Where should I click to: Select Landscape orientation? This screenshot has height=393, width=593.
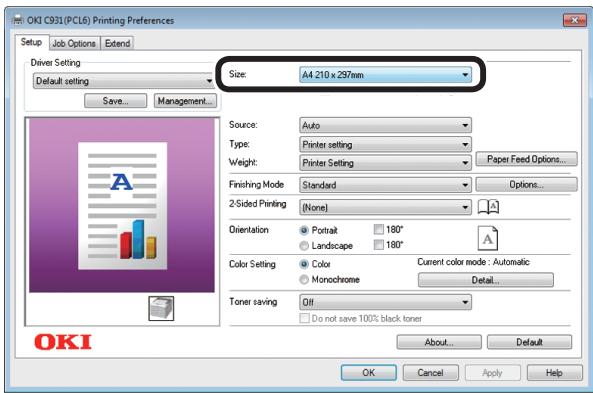(x=304, y=246)
